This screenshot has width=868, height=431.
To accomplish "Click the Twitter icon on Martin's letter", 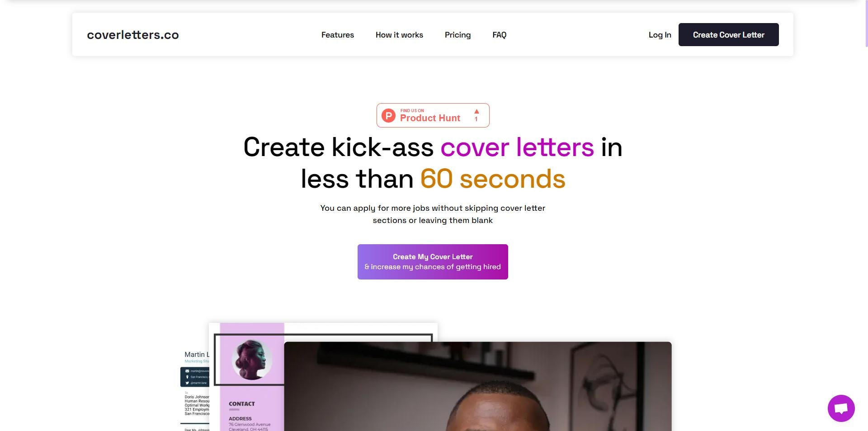I will click(x=187, y=383).
